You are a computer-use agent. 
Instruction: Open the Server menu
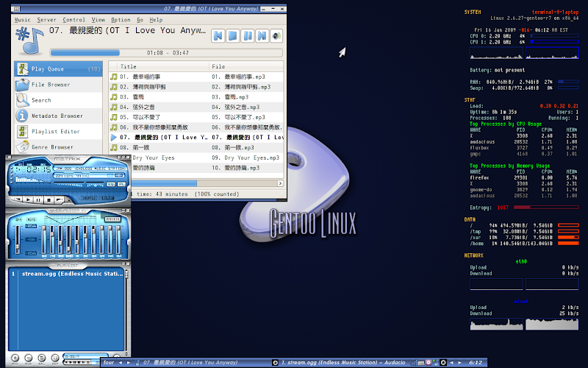point(46,20)
